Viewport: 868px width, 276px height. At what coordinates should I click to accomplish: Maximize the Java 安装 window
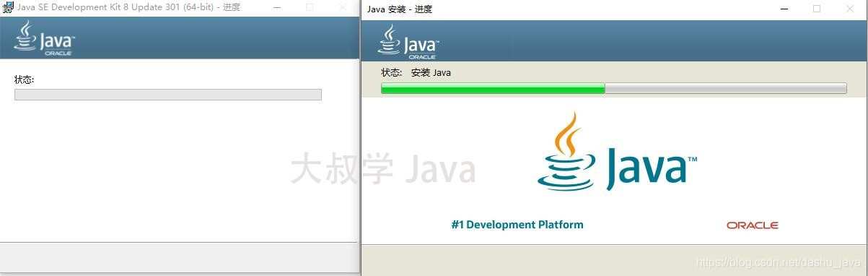coord(817,9)
